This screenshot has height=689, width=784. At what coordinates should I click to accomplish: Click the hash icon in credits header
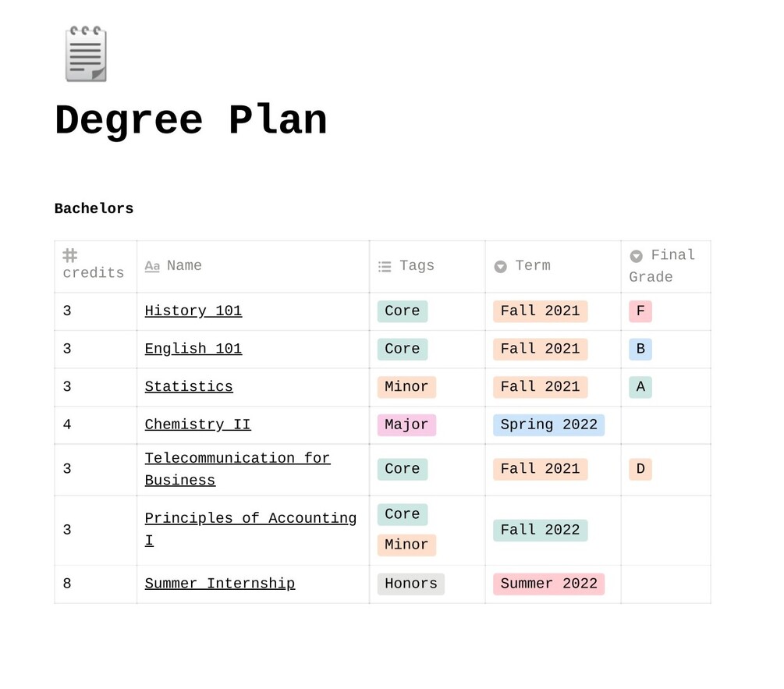point(69,255)
